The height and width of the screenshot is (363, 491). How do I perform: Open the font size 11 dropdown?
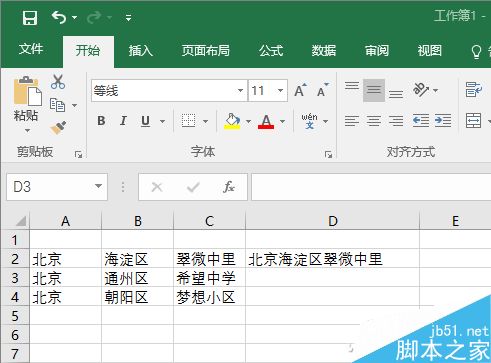pos(280,90)
